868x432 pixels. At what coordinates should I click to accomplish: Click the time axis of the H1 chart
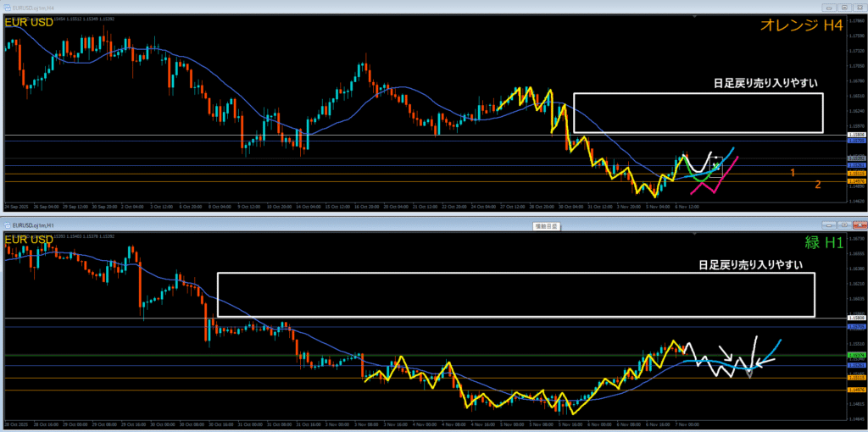[424, 423]
